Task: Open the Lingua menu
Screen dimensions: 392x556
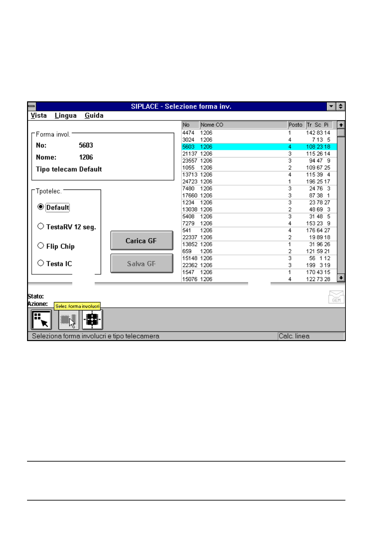Action: click(66, 116)
